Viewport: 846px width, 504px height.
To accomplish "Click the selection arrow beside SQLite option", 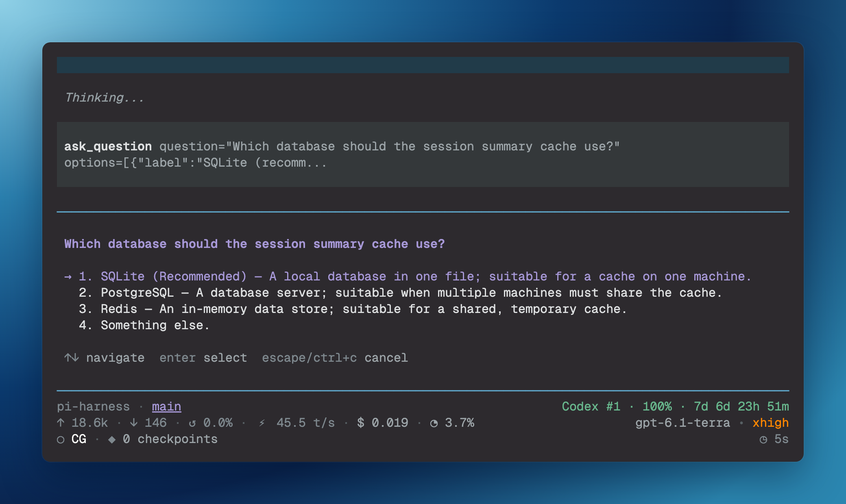I will pyautogui.click(x=68, y=277).
